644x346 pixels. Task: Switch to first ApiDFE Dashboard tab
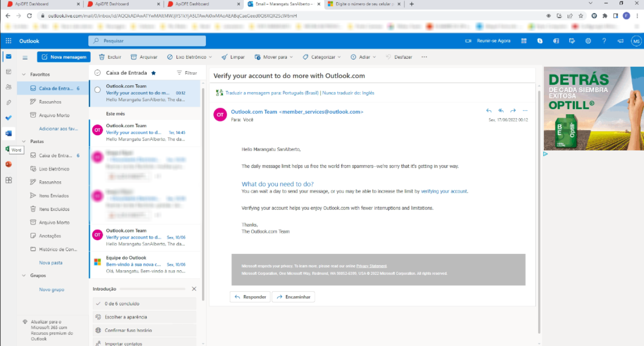click(41, 4)
